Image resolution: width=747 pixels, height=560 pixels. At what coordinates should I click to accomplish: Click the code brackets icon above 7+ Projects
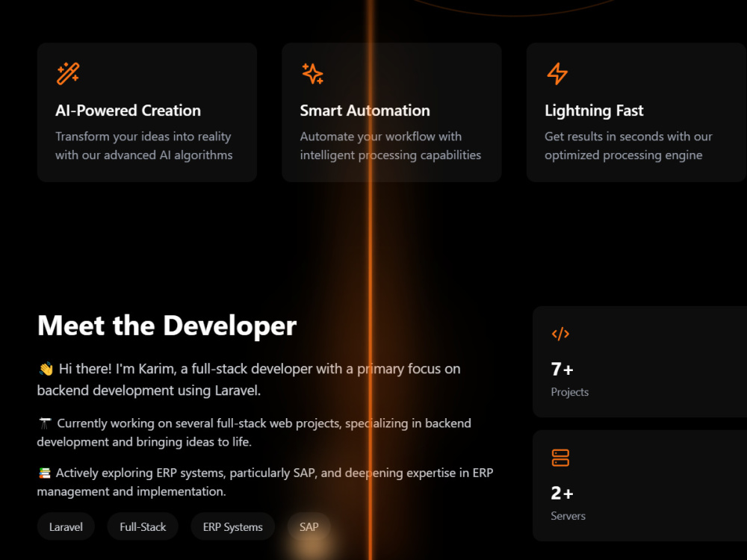pos(560,334)
